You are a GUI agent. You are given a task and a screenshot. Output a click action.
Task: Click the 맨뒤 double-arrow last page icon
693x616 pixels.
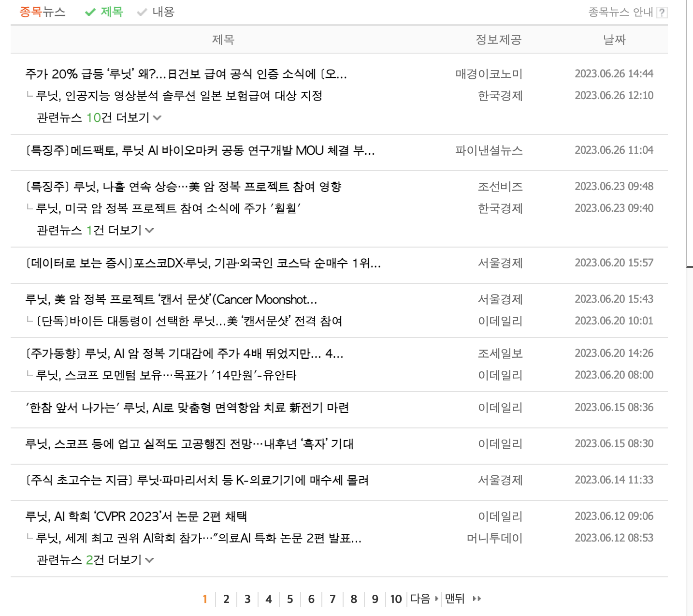(x=477, y=599)
